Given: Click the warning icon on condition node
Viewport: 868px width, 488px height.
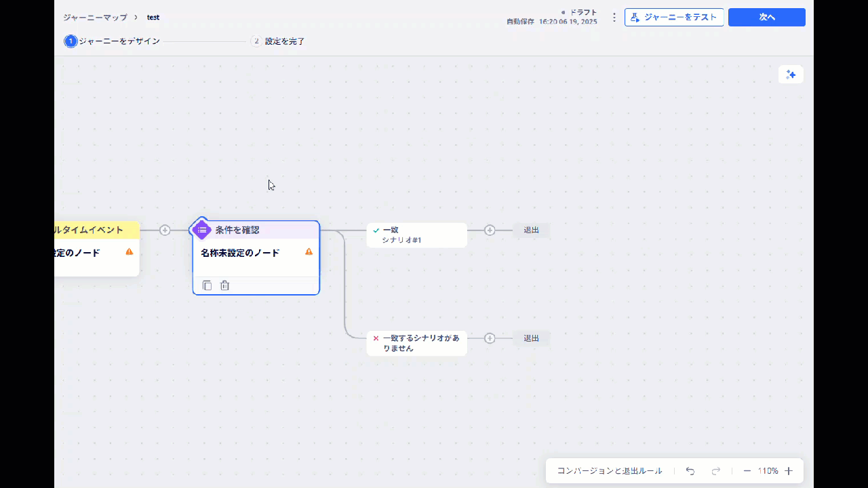Looking at the screenshot, I should tap(309, 251).
